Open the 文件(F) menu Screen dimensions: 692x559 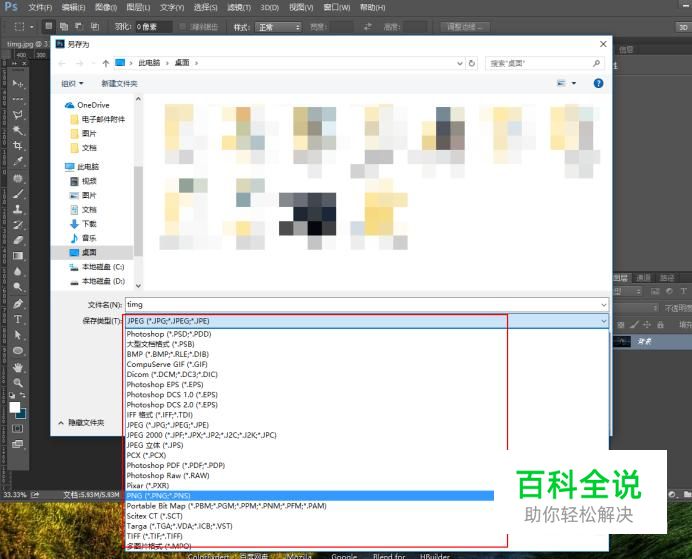(40, 8)
